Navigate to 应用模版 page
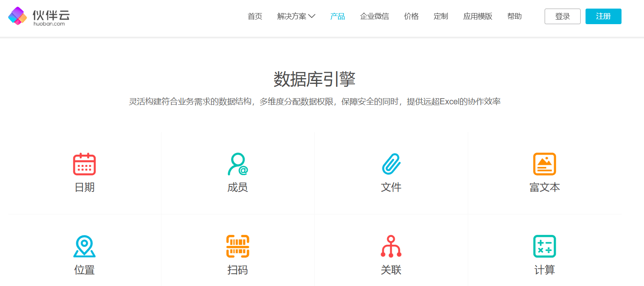The image size is (644, 286). coord(478,16)
